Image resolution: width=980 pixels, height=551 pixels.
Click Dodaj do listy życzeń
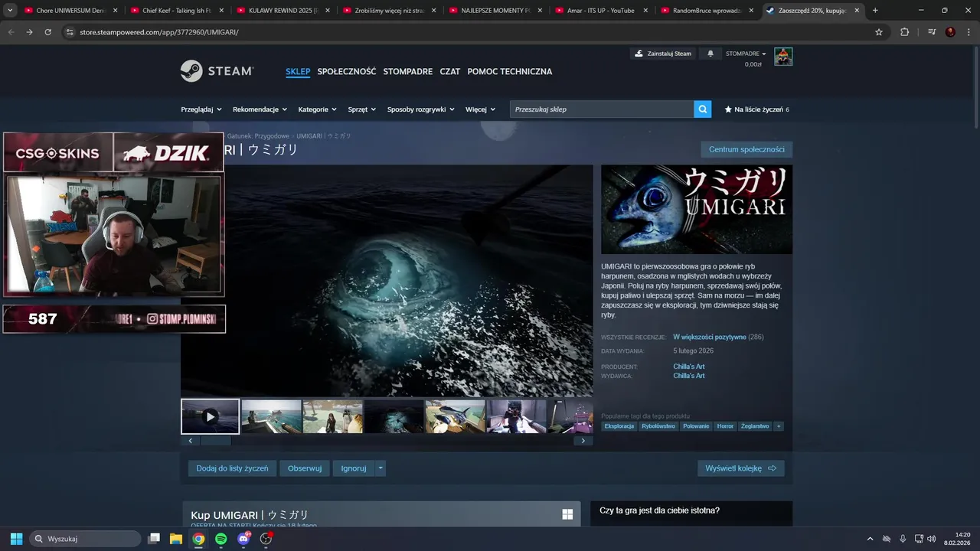click(232, 468)
